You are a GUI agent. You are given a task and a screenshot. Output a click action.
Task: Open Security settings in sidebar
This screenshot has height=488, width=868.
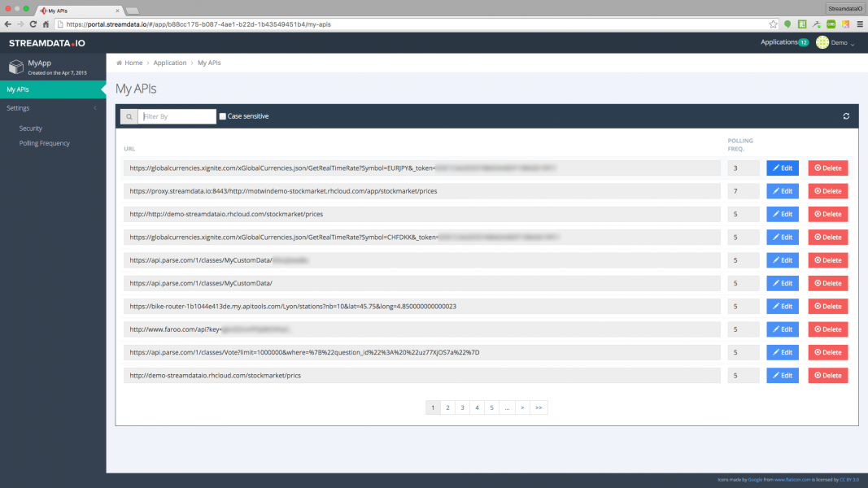coord(30,129)
